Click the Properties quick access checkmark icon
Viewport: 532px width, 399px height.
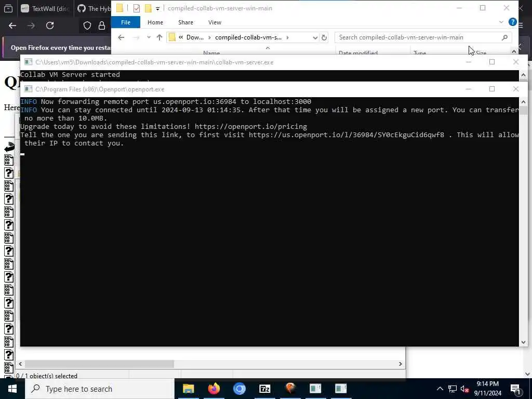click(x=137, y=8)
